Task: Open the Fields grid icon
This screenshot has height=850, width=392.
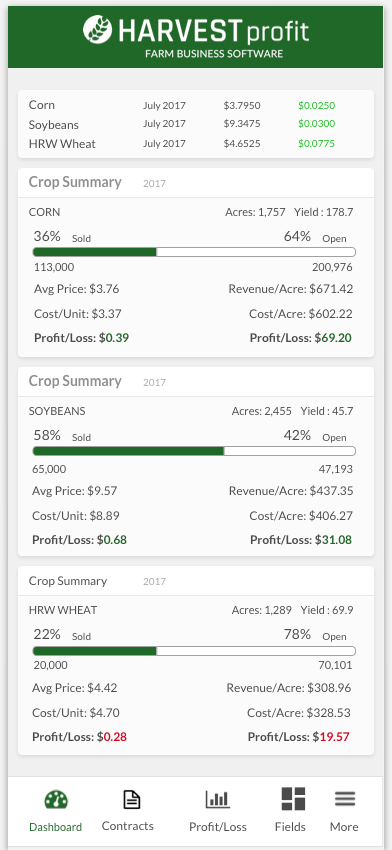Action: click(293, 799)
